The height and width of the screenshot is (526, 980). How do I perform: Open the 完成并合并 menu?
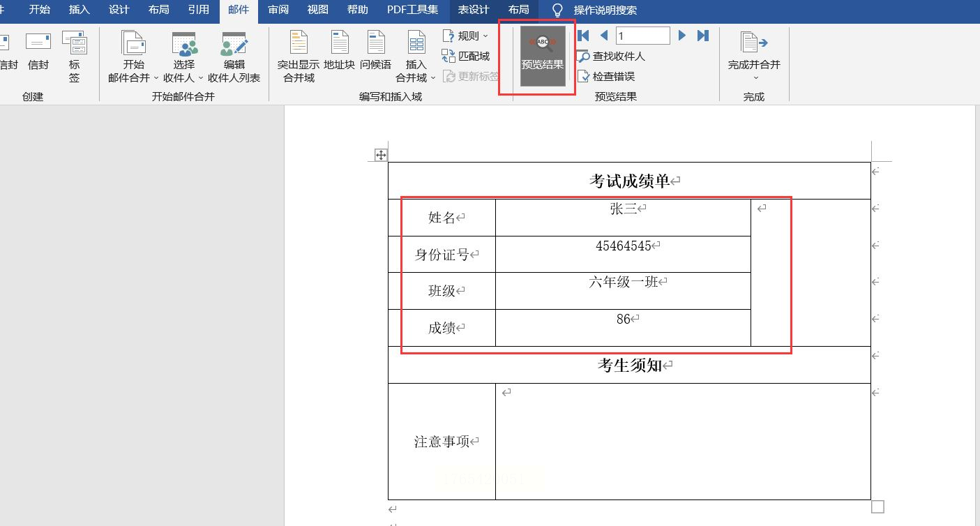pos(754,57)
